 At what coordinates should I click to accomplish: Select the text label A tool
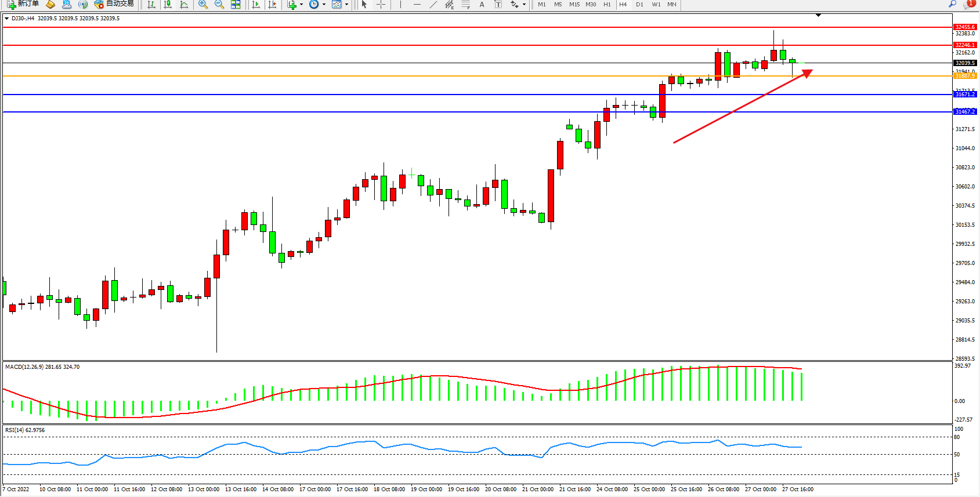pos(482,5)
